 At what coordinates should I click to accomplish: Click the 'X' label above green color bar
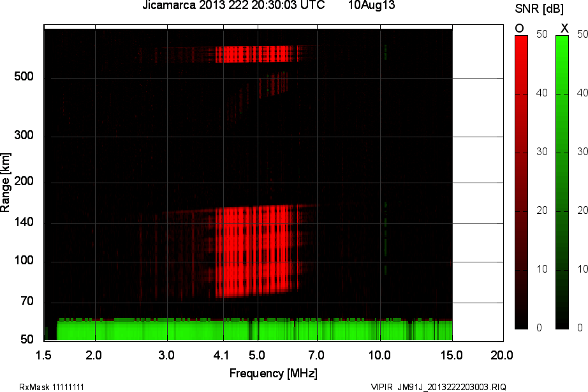click(564, 29)
